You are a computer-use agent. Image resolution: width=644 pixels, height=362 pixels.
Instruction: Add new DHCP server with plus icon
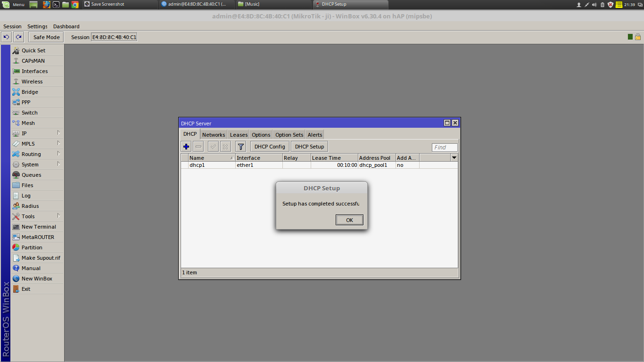pyautogui.click(x=186, y=147)
